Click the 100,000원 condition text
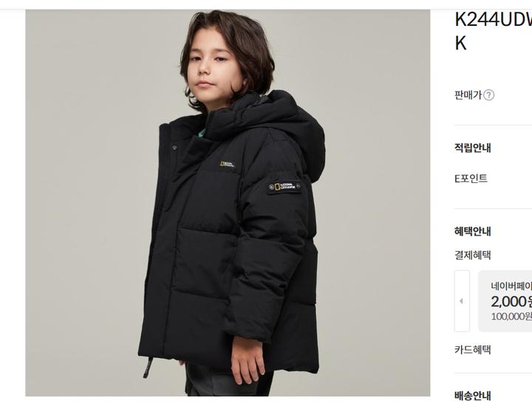This screenshot has height=406, width=532. coord(511,317)
